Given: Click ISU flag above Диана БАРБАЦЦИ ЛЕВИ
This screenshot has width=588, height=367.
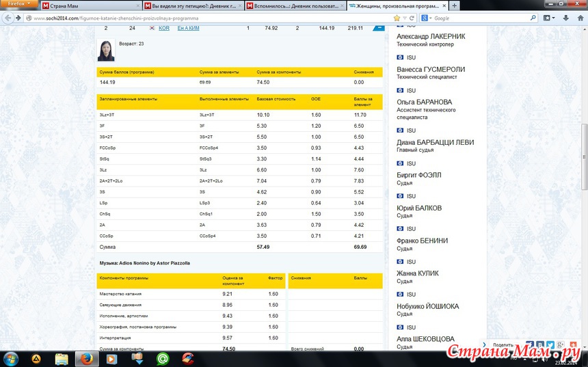Looking at the screenshot, I should click(400, 131).
